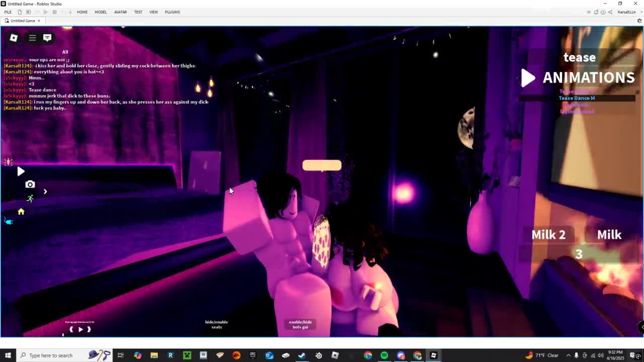Open the PLUGINS menu tab
The width and height of the screenshot is (644, 362).
click(172, 12)
